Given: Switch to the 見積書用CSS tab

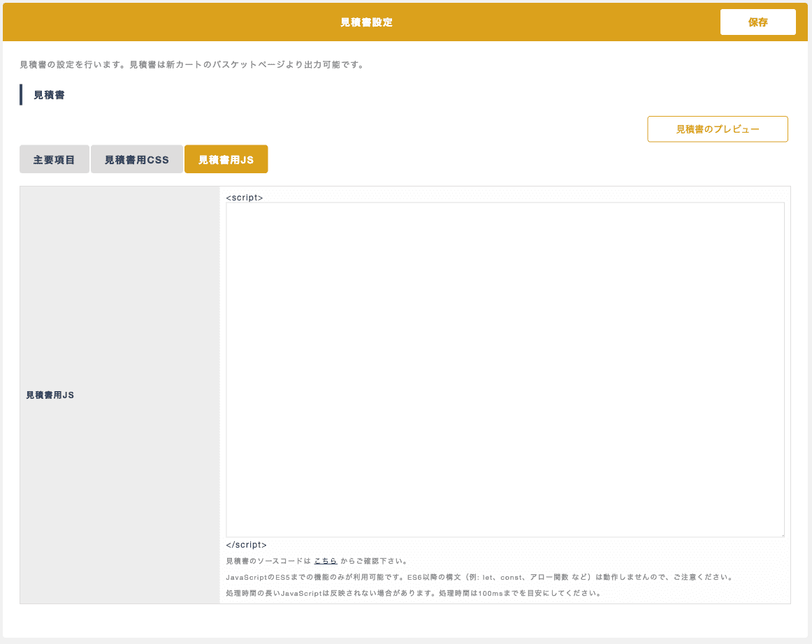Looking at the screenshot, I should coord(137,159).
